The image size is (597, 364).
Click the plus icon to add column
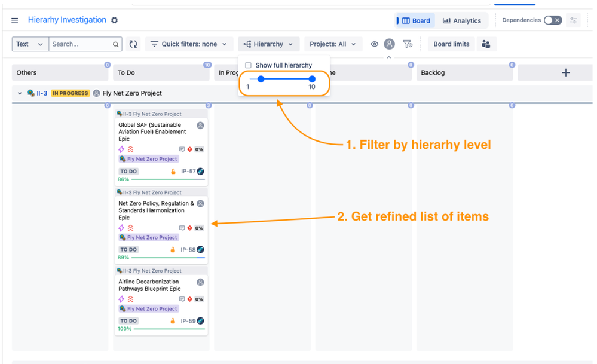566,73
